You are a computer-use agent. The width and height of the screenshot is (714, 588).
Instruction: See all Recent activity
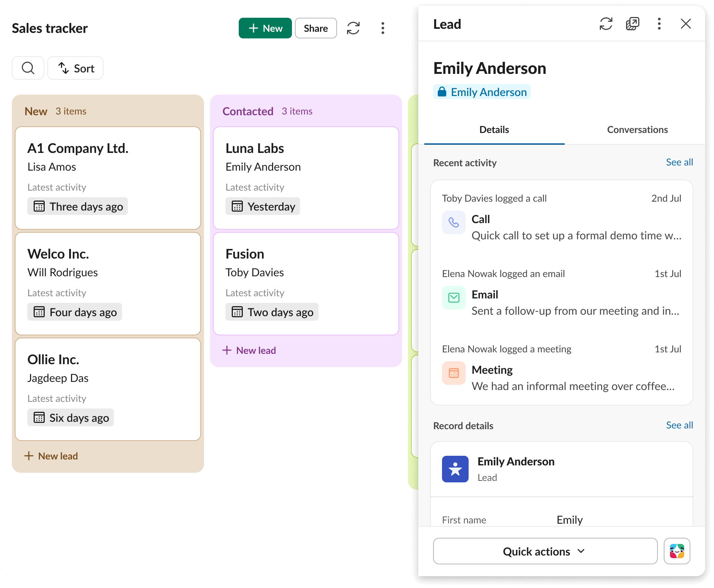(x=679, y=162)
